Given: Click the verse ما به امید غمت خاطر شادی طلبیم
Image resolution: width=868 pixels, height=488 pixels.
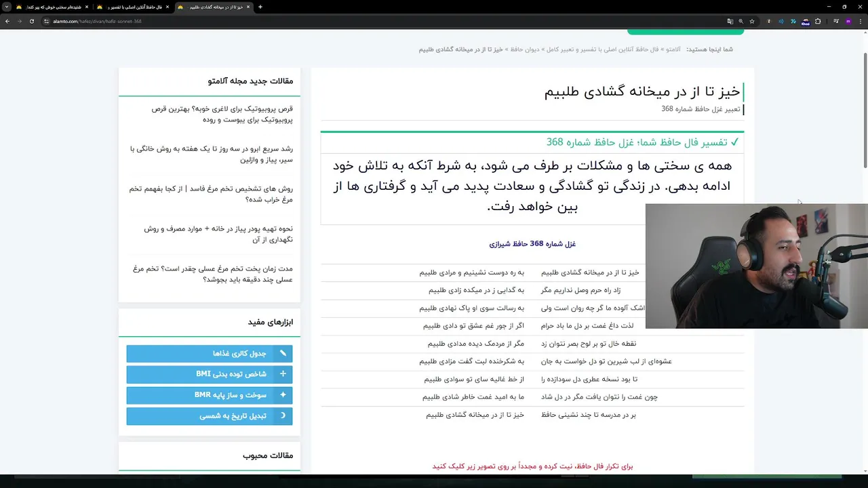Looking at the screenshot, I should tap(473, 396).
